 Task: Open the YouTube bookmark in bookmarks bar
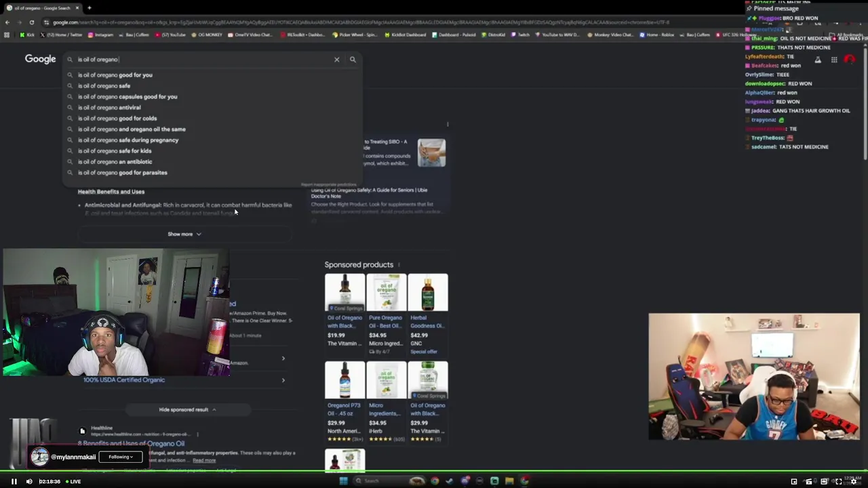[x=171, y=35]
